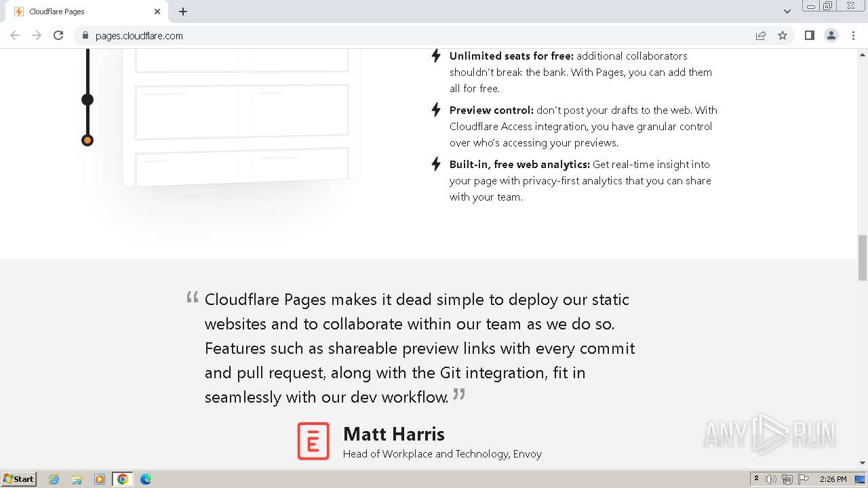Screen dimensions: 868x488
Task: Click the name 'Matt Harris'
Action: pos(394,434)
